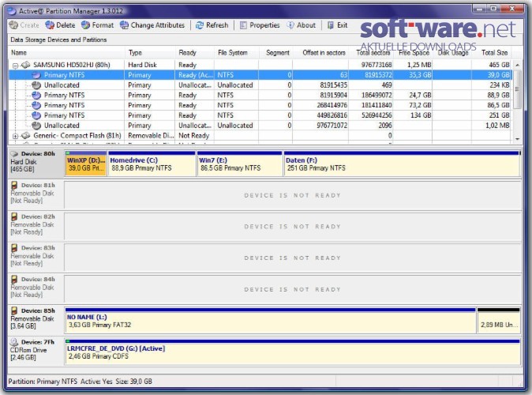Click the SAMSUNG HD502HJ hard disk icon
The width and height of the screenshot is (532, 395).
point(26,65)
